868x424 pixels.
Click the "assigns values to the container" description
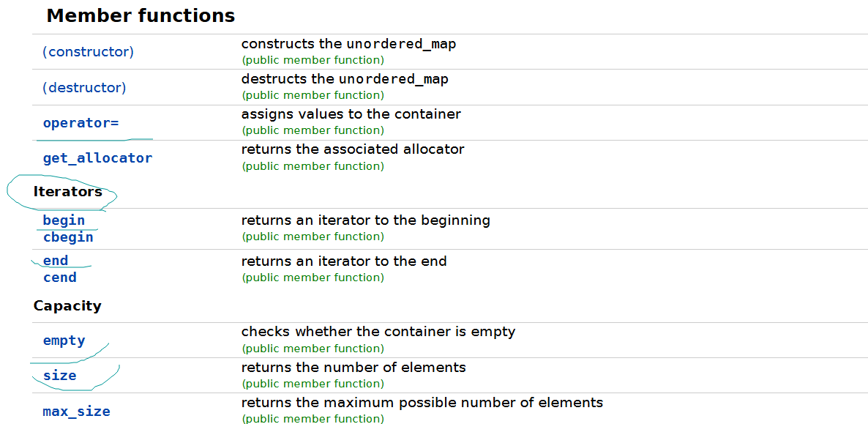pyautogui.click(x=351, y=114)
